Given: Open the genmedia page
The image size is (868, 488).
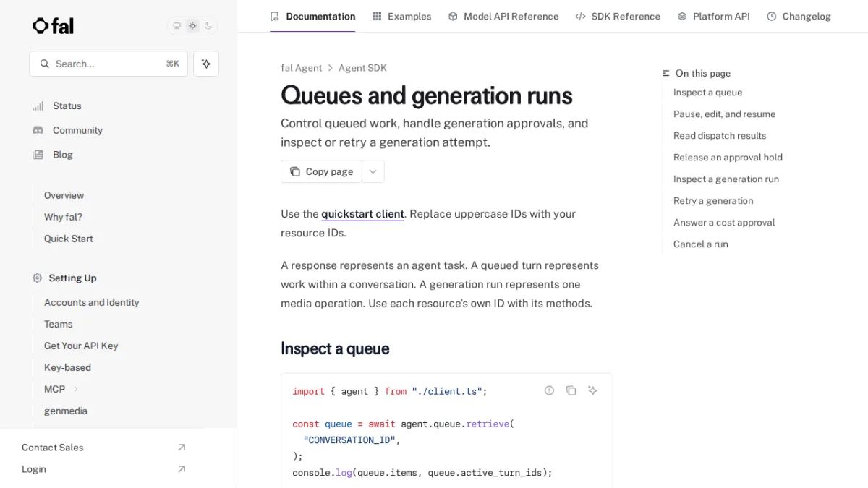Looking at the screenshot, I should 66,411.
